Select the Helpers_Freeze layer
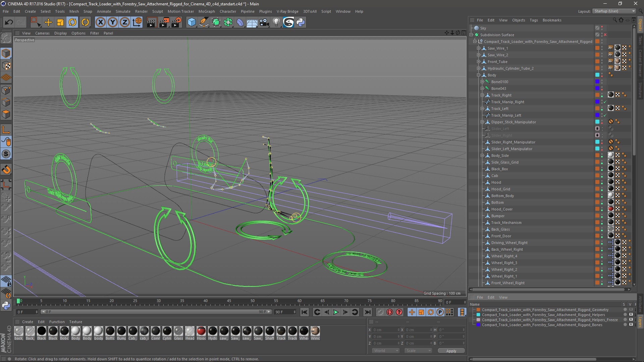Image resolution: width=644 pixels, height=362 pixels. point(550,320)
